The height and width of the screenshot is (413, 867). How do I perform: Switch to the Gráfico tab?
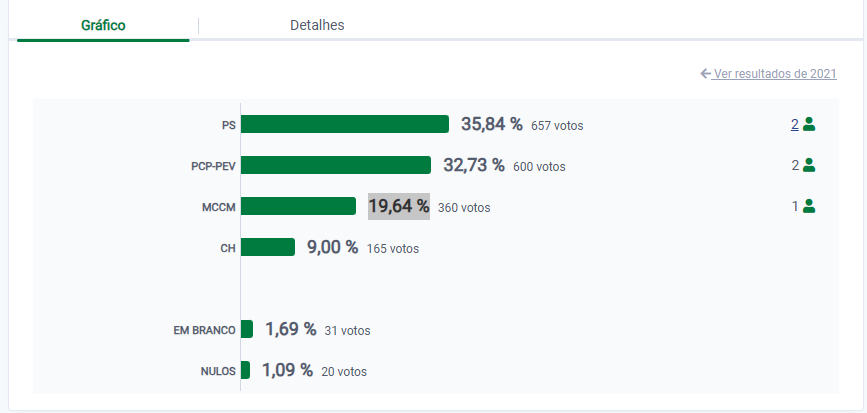pyautogui.click(x=103, y=25)
